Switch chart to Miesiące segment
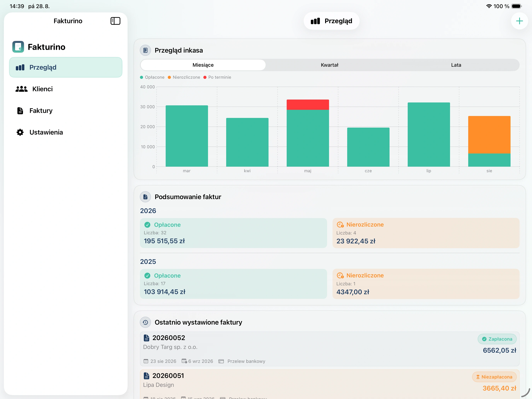Image resolution: width=532 pixels, height=399 pixels. tap(203, 65)
